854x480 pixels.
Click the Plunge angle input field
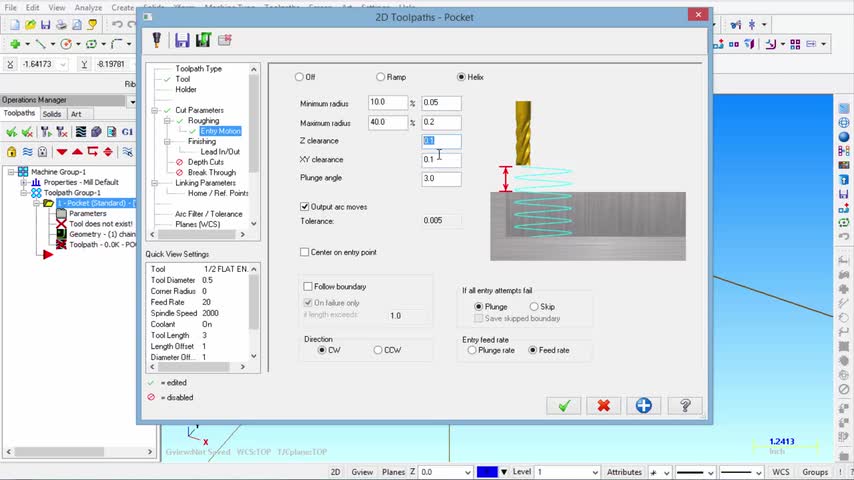pyautogui.click(x=441, y=179)
